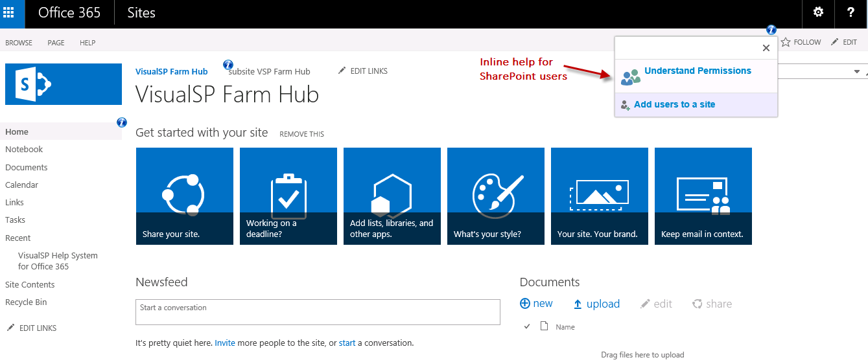This screenshot has width=868, height=362.
Task: Click the SharePoint site logo
Action: coord(64,84)
